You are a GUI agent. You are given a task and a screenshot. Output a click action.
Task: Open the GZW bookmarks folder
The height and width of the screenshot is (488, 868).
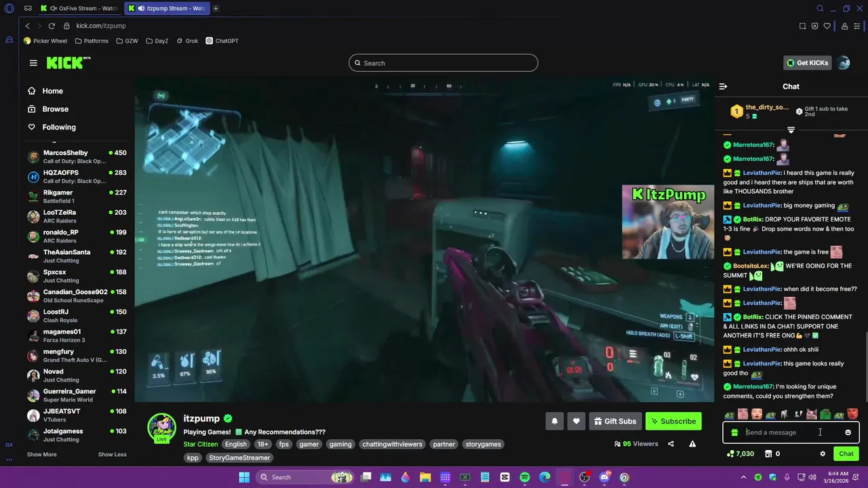coord(127,41)
